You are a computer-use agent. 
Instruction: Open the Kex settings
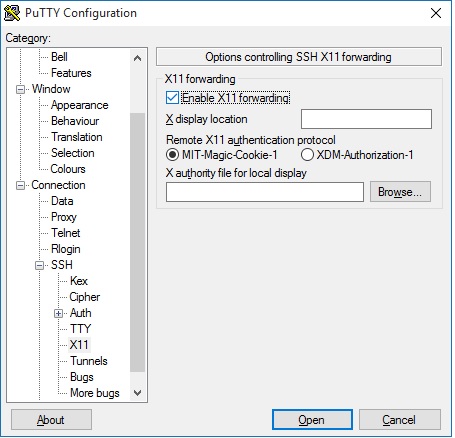coord(79,281)
